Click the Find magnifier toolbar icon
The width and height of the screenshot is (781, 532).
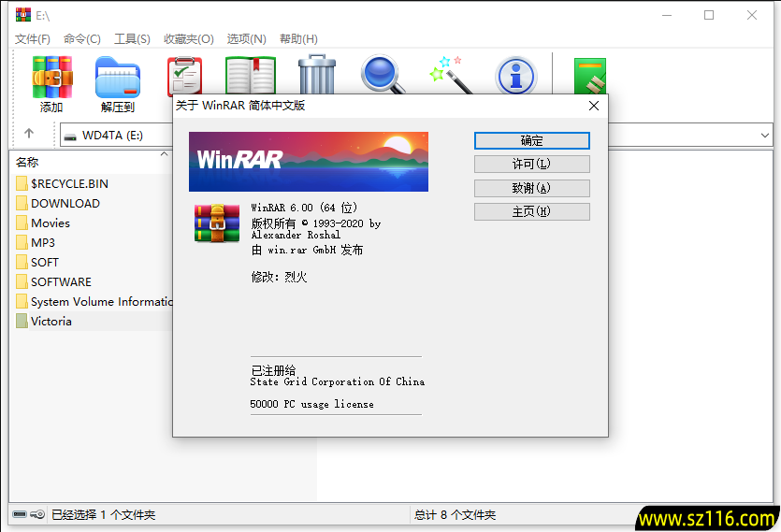click(383, 74)
